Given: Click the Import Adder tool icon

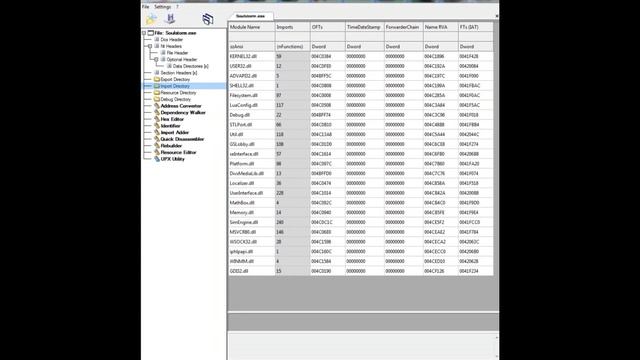Looking at the screenshot, I should click(157, 132).
